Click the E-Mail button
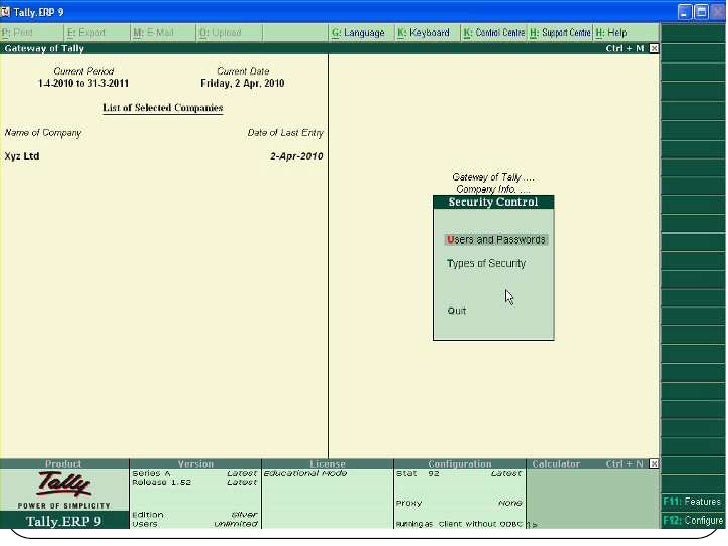The width and height of the screenshot is (728, 546). click(x=162, y=33)
